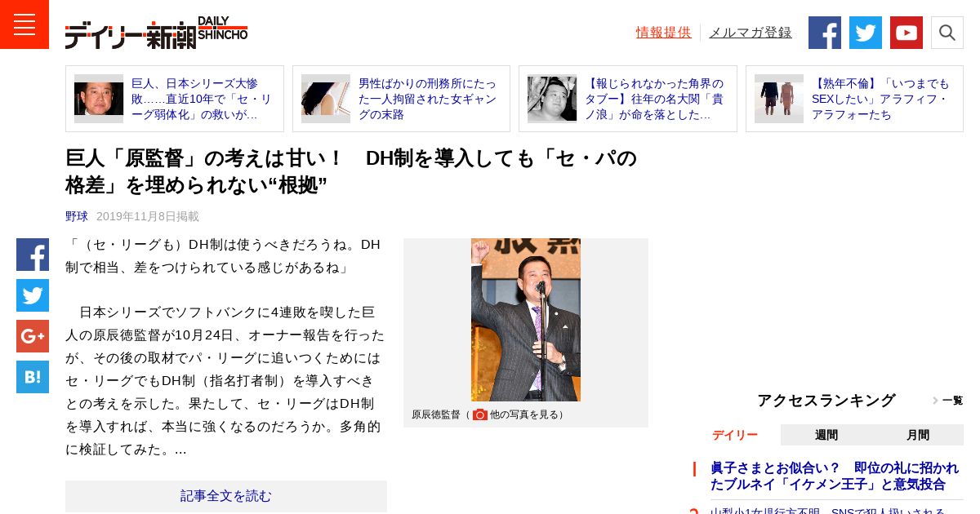Open the search magnifier icon
980x514 pixels.
click(947, 33)
